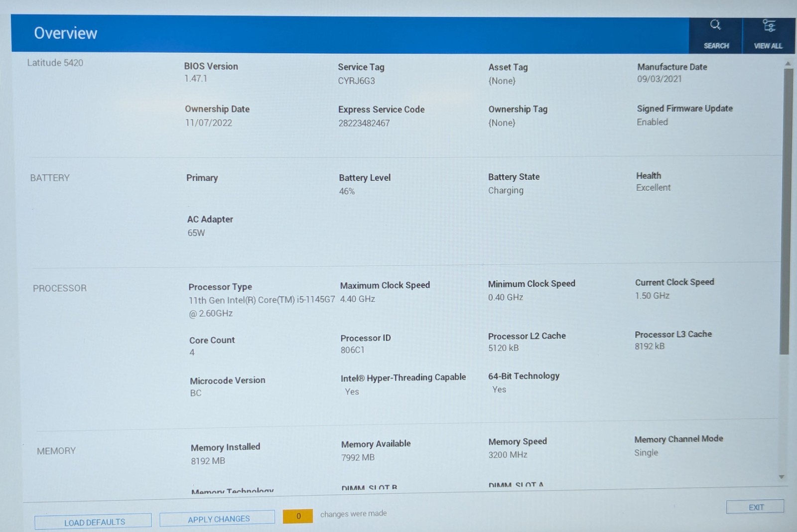Click Current Clock Speed 1.50 GHz

(652, 296)
